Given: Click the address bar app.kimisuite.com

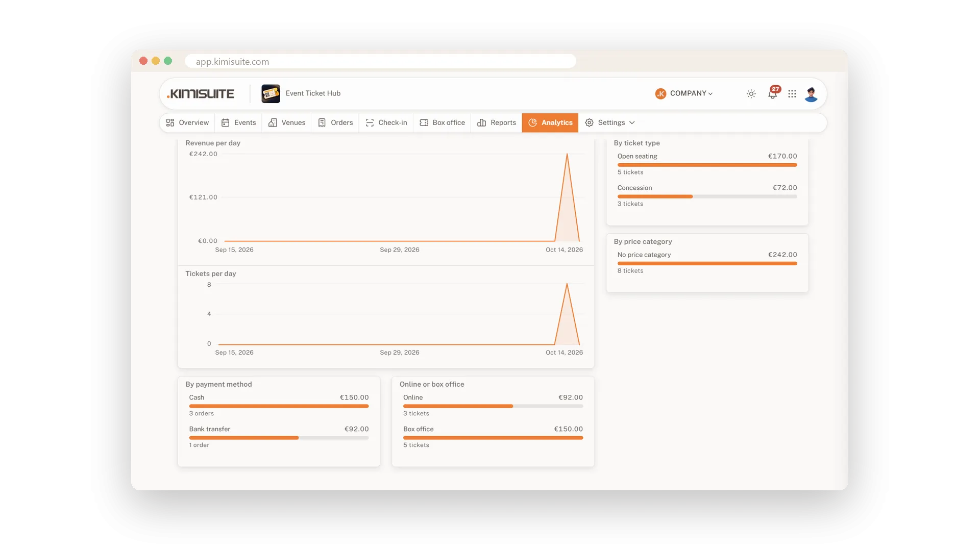Looking at the screenshot, I should [381, 61].
